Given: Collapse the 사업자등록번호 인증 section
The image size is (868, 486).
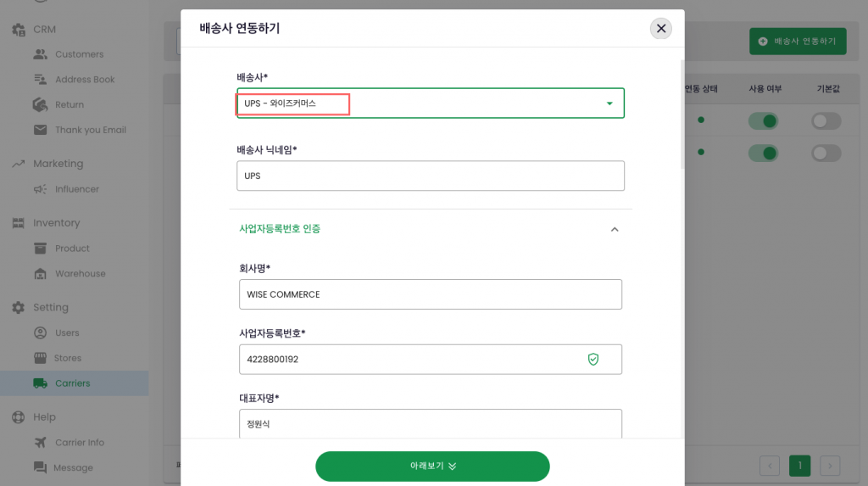Looking at the screenshot, I should coord(615,229).
